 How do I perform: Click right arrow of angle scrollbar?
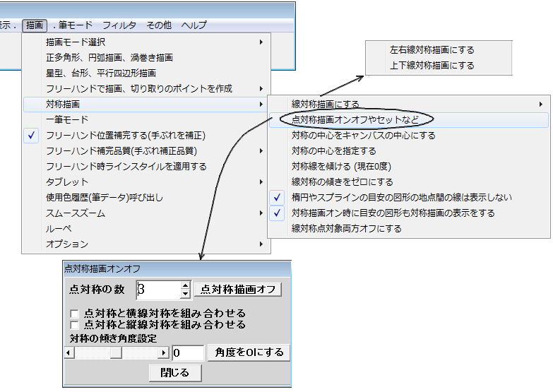point(164,352)
